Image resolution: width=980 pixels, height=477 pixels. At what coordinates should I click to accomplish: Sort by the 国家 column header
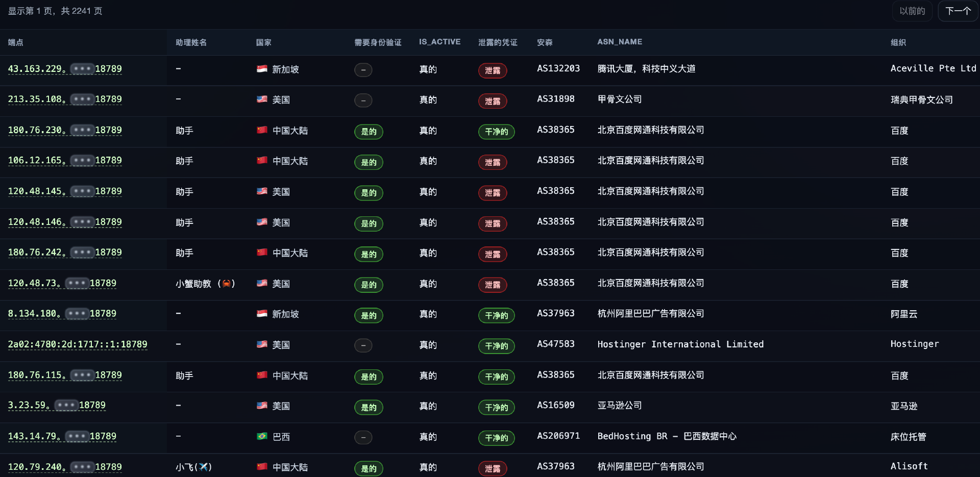[264, 42]
